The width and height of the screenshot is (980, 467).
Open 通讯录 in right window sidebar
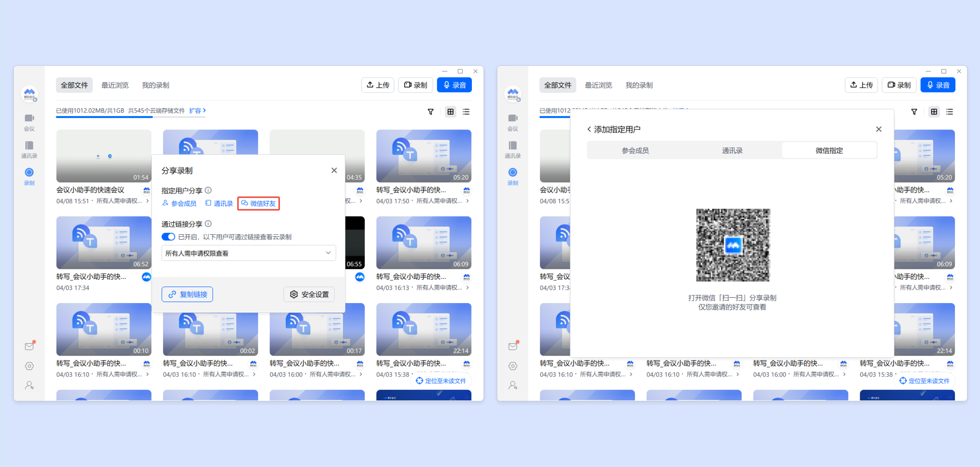point(513,150)
